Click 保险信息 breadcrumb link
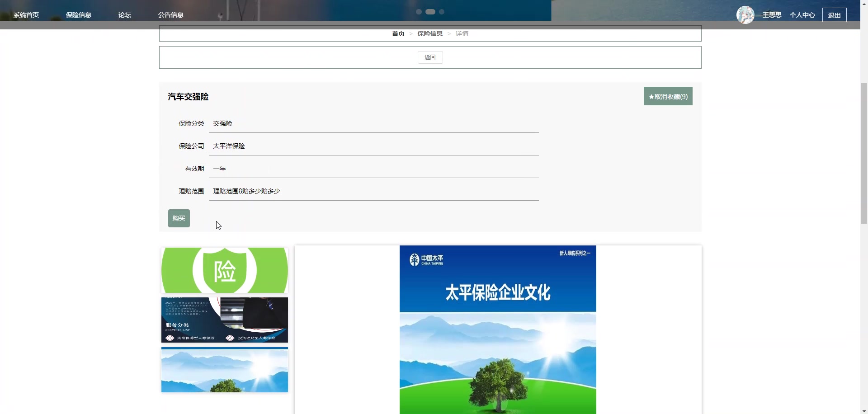Viewport: 868px width, 414px height. coord(430,33)
